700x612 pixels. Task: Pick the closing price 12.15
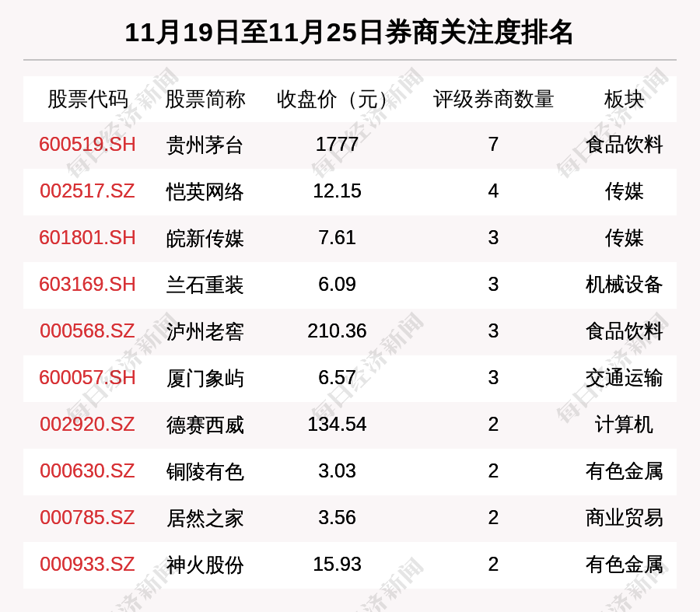pos(337,191)
